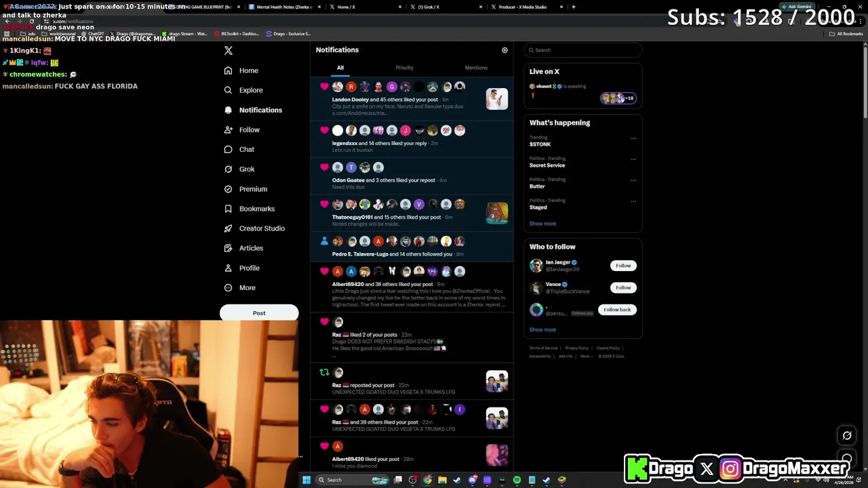This screenshot has height=488, width=868.
Task: Click the Grok floating button
Action: coord(847,436)
